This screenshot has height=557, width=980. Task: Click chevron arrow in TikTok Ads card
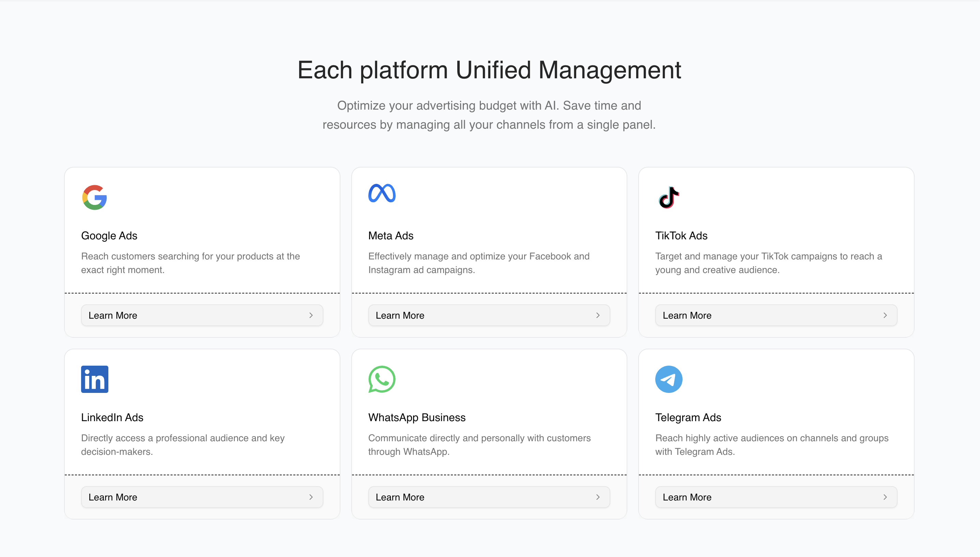pos(885,315)
